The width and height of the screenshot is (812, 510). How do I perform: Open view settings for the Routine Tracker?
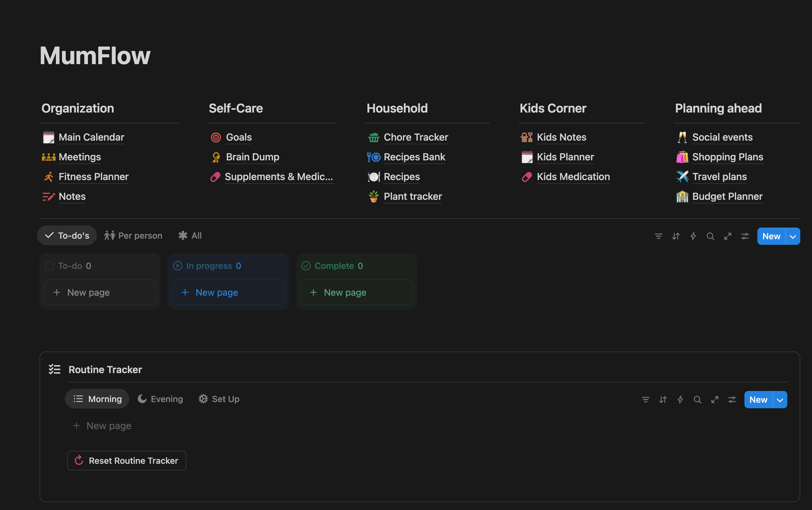(732, 399)
